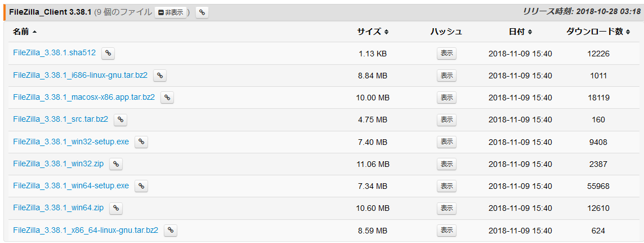This screenshot has width=644, height=243.
Task: Open FileZilla_3.38.1_src.tar.bz2 link
Action: click(x=61, y=119)
